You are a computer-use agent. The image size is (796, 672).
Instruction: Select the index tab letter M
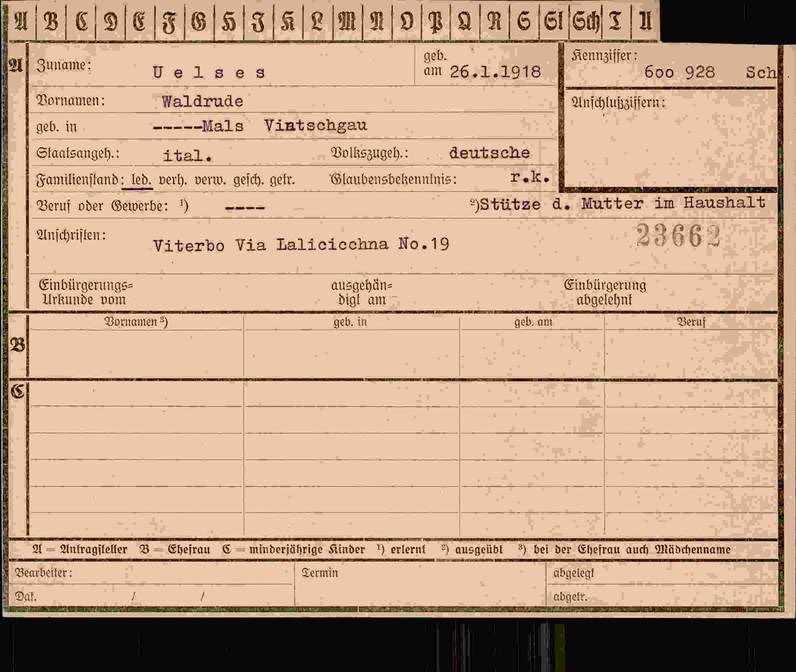[347, 21]
